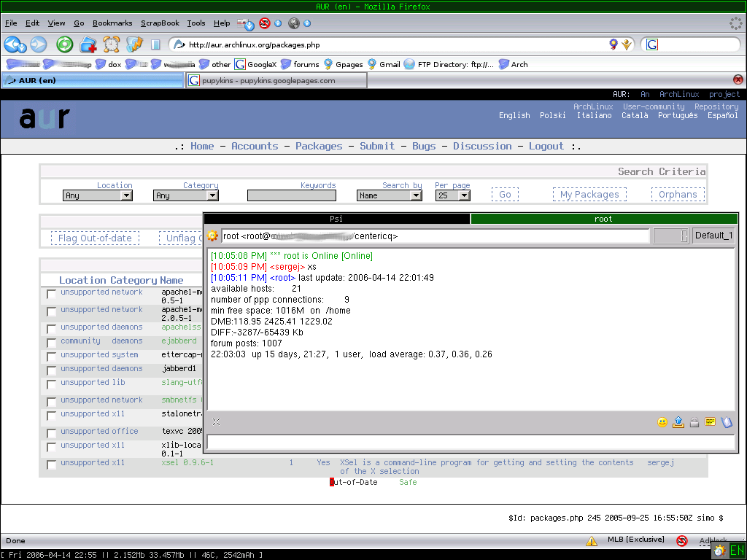Tick checkbox for smbnetfs network row
The image size is (747, 560).
click(52, 402)
